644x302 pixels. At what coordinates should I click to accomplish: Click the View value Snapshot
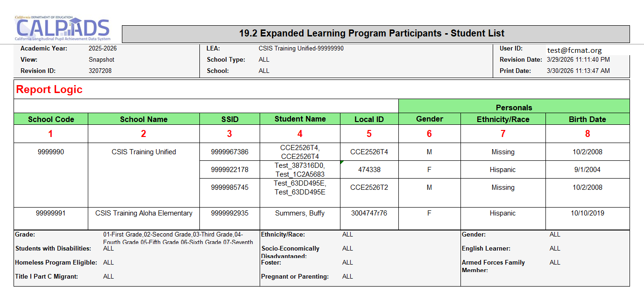point(101,60)
